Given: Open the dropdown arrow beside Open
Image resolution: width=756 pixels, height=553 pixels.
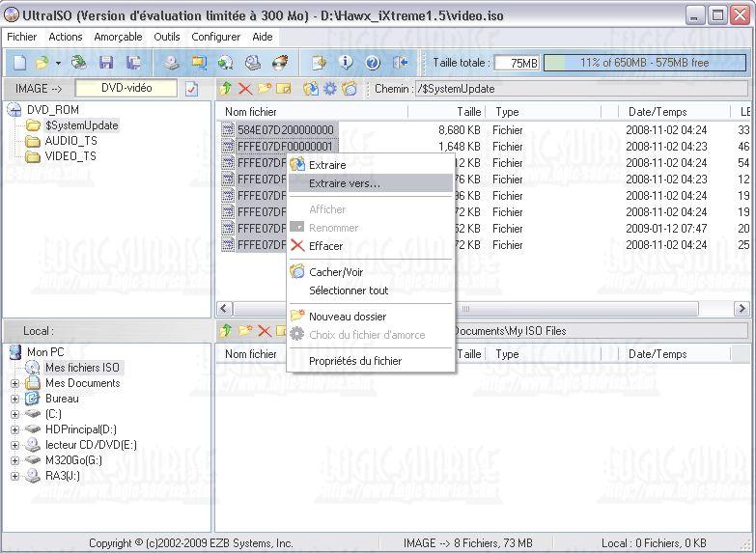Looking at the screenshot, I should (x=58, y=63).
